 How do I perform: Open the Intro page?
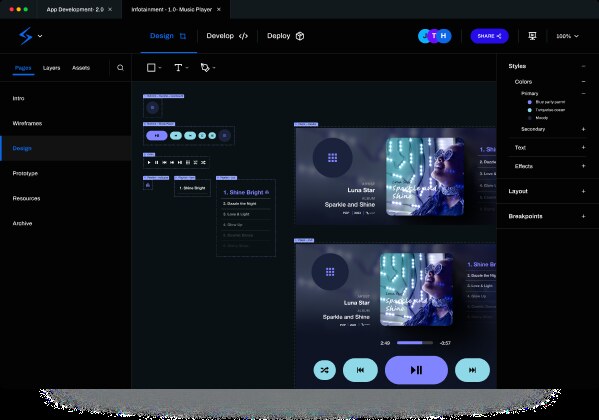[66, 98]
